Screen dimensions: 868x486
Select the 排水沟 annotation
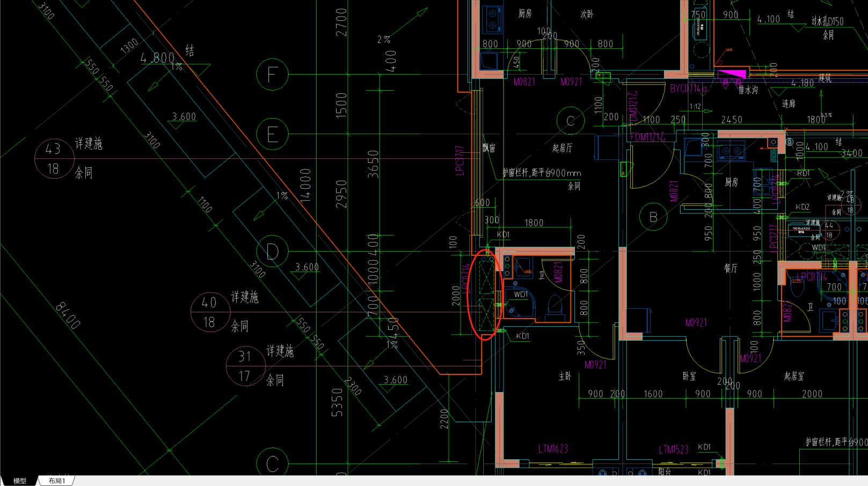(748, 90)
